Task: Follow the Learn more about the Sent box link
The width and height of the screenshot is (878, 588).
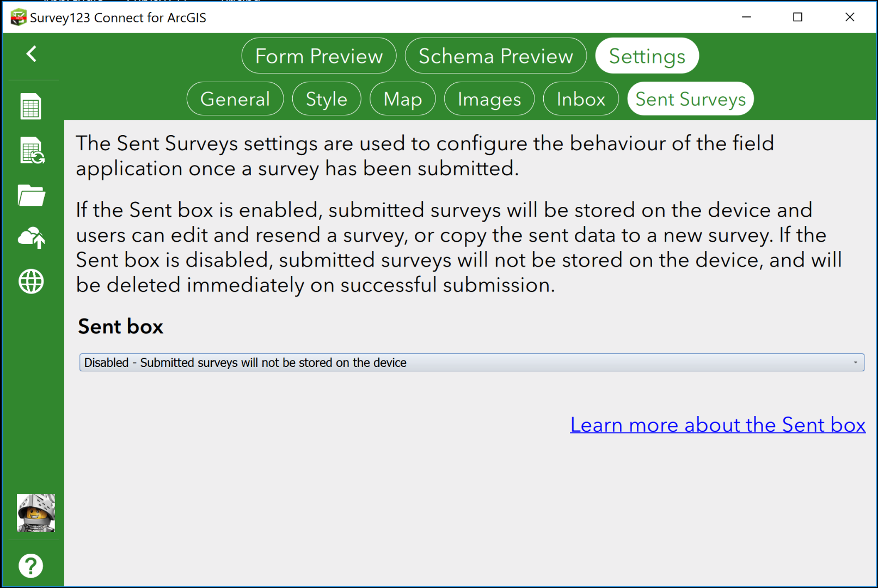Action: [x=718, y=425]
